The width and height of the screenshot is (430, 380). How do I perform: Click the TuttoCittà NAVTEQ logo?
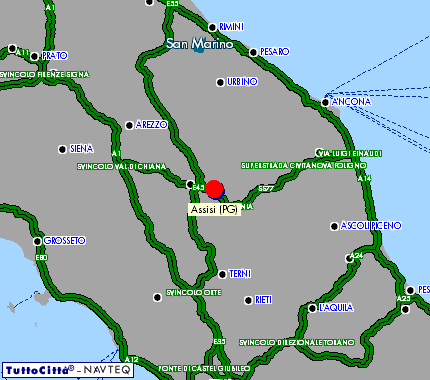68,370
